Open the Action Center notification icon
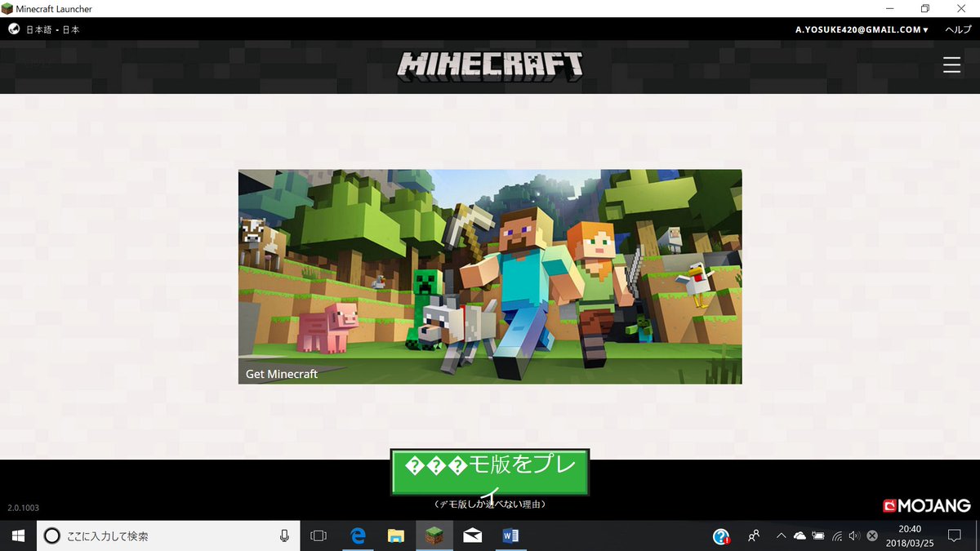The image size is (980, 551). click(953, 535)
